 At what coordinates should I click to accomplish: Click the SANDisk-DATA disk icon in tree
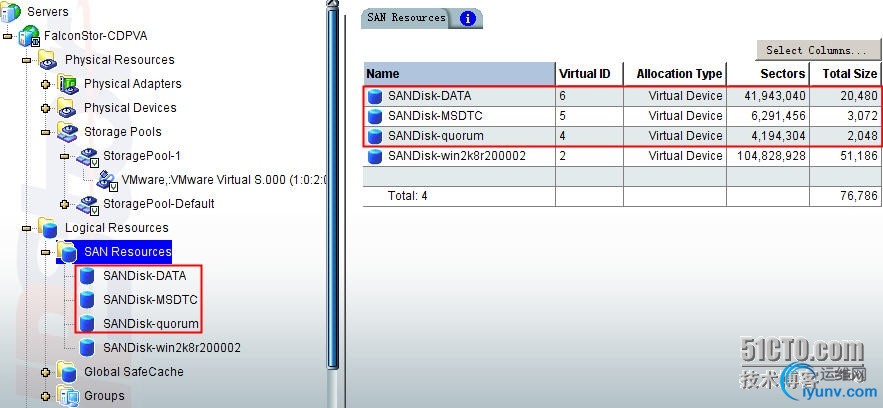[x=87, y=276]
